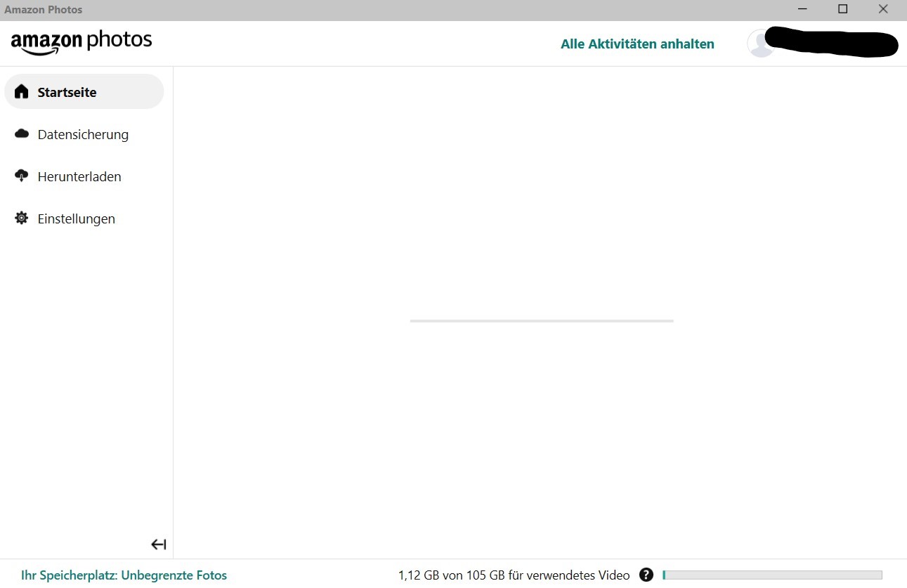This screenshot has height=588, width=907.
Task: Click the Einstellungen menu entry
Action: 76,218
